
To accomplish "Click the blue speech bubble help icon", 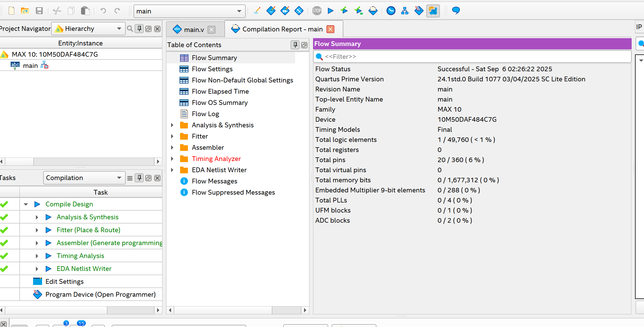I will (456, 11).
